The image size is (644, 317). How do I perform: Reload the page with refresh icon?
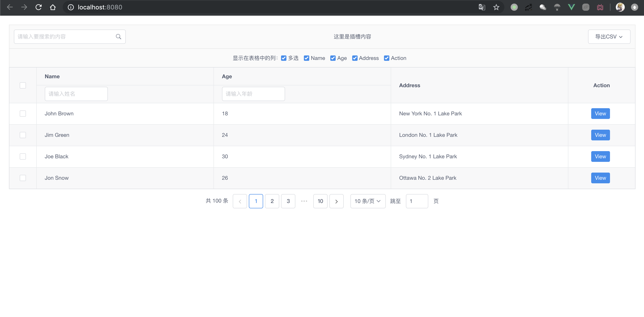38,7
